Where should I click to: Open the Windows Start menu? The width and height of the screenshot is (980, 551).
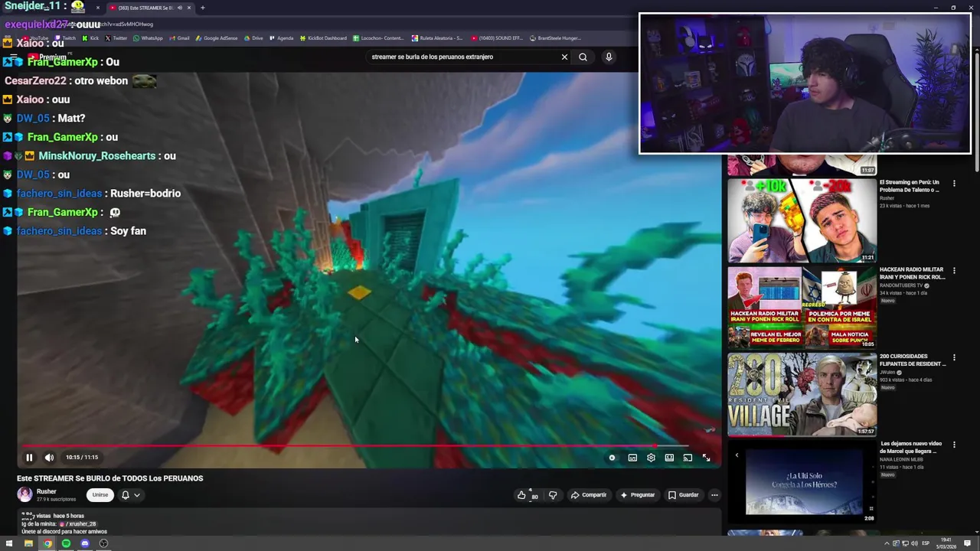coord(9,544)
